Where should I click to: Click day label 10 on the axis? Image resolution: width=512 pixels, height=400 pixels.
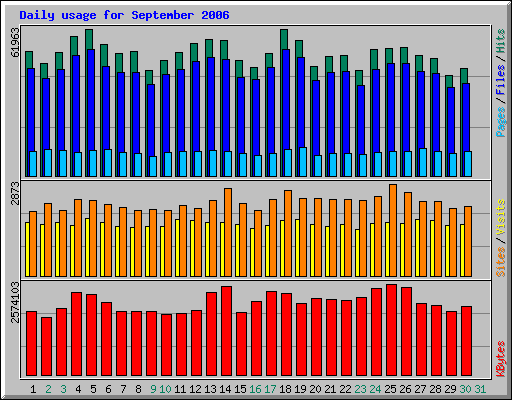(165, 389)
